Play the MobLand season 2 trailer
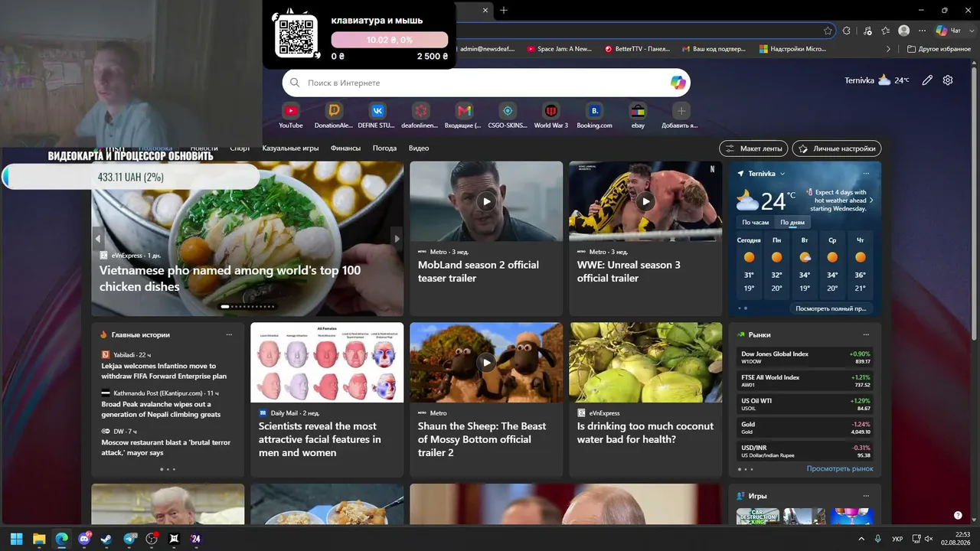980x551 pixels. (486, 201)
